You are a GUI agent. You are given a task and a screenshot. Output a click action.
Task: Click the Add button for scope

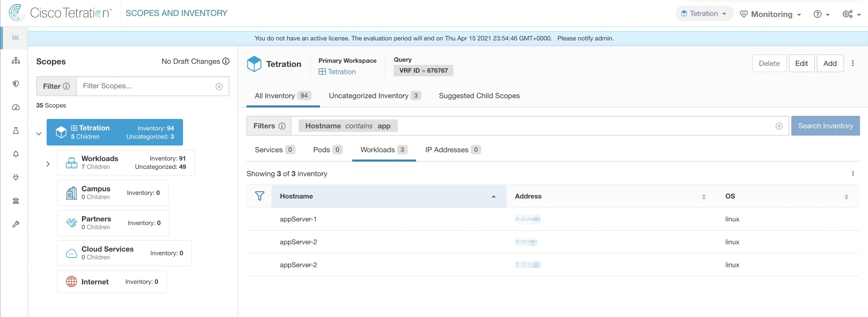[829, 63]
